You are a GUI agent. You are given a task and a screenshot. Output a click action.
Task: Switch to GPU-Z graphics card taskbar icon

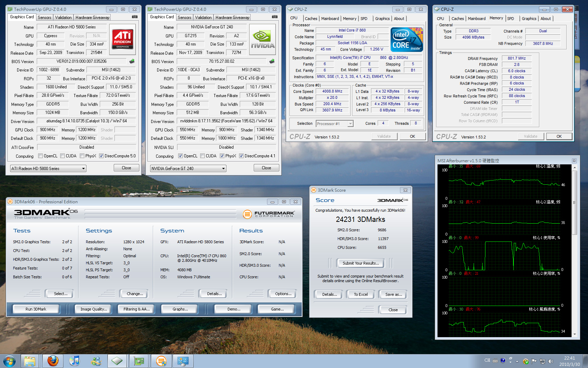(139, 361)
